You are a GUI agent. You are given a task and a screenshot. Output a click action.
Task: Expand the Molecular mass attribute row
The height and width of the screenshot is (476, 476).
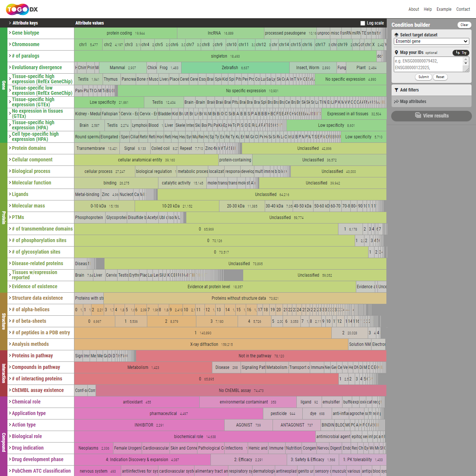[28, 206]
